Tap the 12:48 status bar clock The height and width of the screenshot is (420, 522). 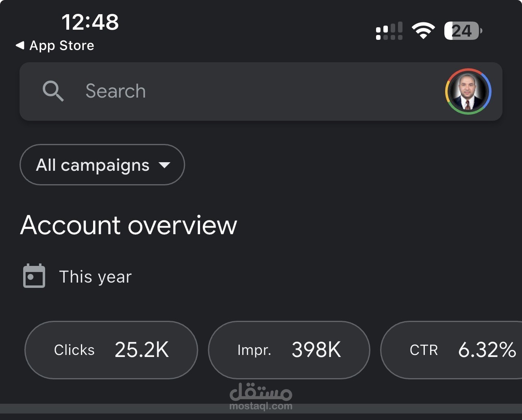[x=90, y=22]
